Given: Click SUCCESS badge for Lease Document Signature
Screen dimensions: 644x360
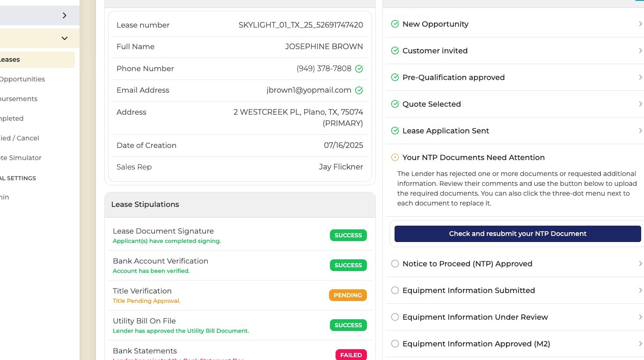Looking at the screenshot, I should tap(348, 235).
